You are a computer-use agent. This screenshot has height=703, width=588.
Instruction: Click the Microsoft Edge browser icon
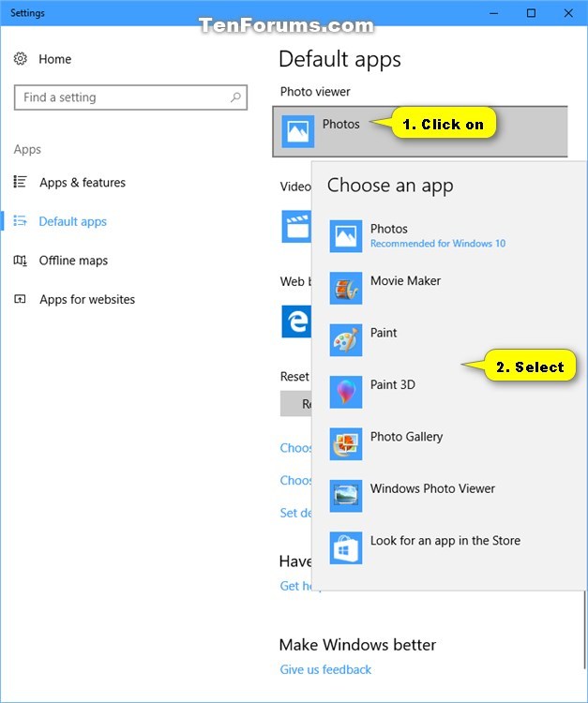296,322
